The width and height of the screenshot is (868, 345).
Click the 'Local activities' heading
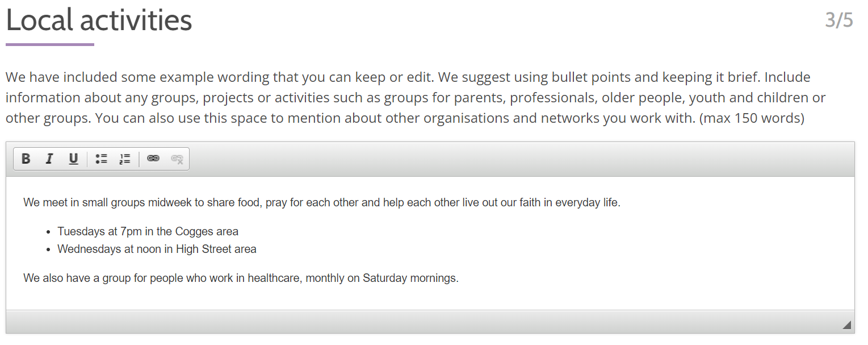(99, 20)
